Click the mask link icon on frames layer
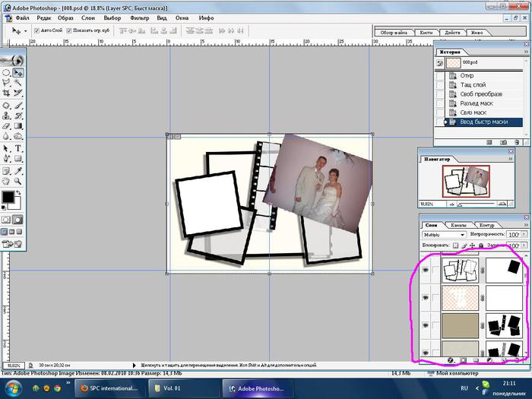The image size is (532, 399). [482, 271]
